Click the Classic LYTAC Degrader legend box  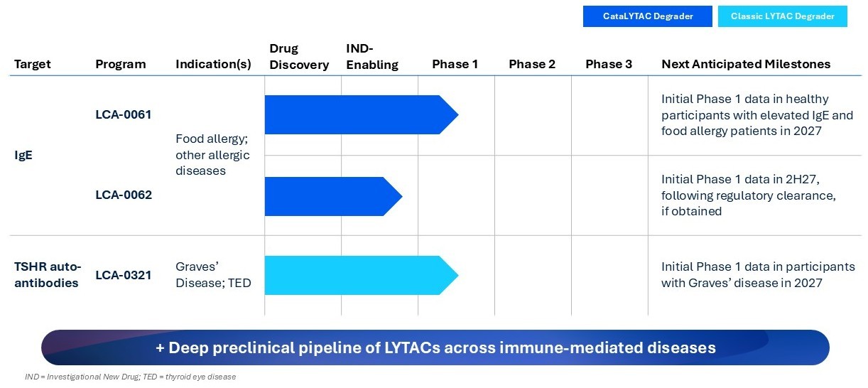(782, 16)
